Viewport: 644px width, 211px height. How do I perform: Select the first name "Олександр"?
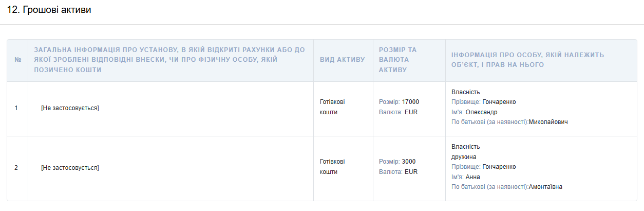pyautogui.click(x=481, y=112)
